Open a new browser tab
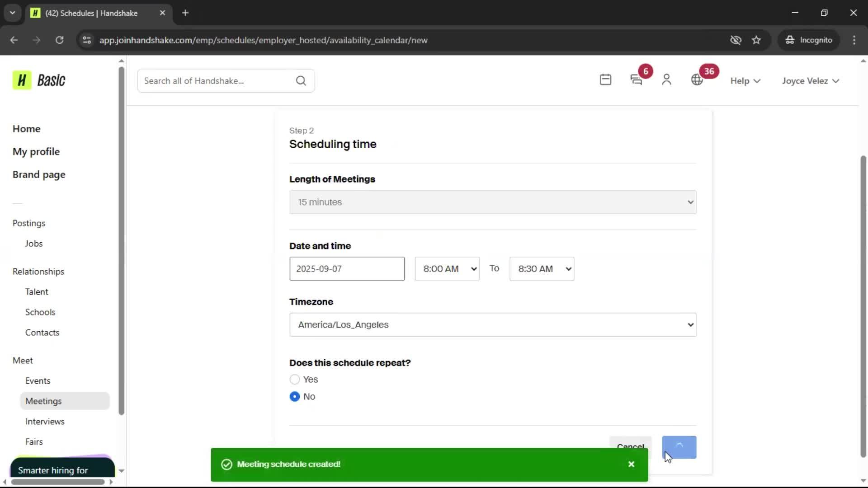Image resolution: width=868 pixels, height=488 pixels. point(185,13)
